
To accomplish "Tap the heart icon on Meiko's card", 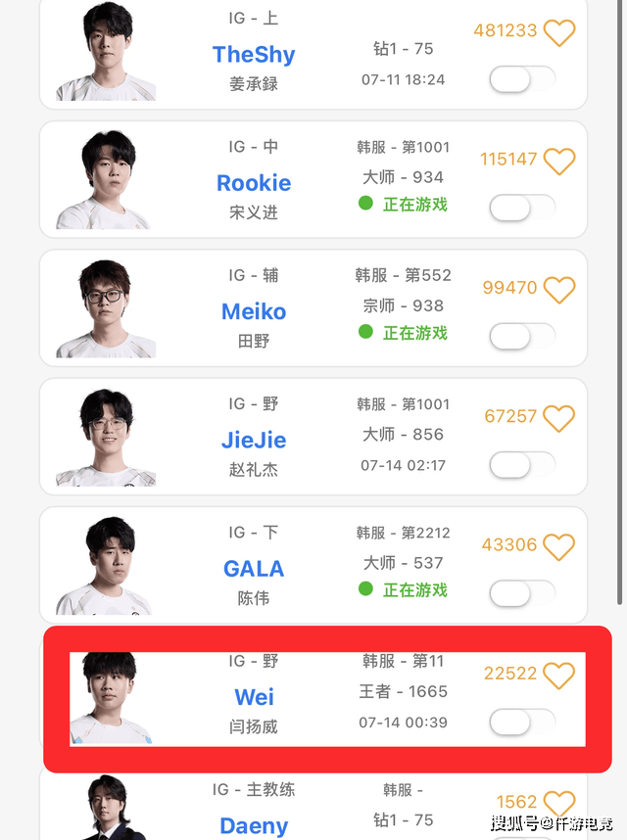I will pos(559,289).
